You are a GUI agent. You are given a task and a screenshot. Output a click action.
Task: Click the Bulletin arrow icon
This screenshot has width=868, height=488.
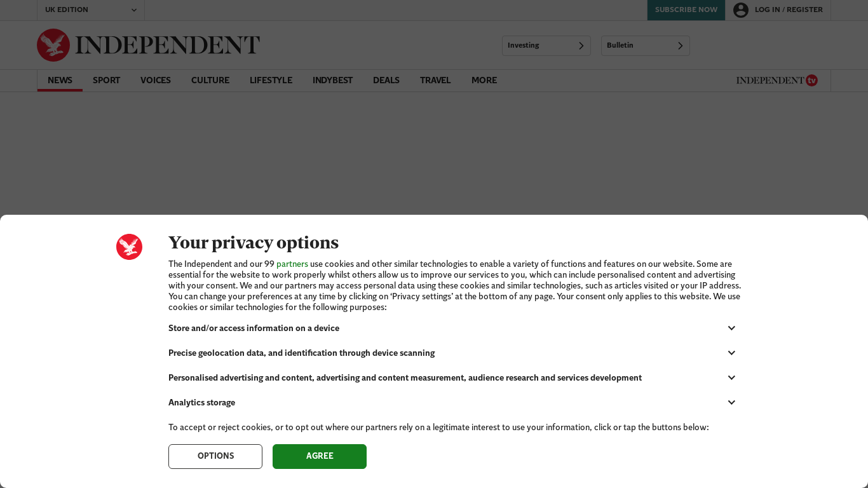tap(680, 46)
